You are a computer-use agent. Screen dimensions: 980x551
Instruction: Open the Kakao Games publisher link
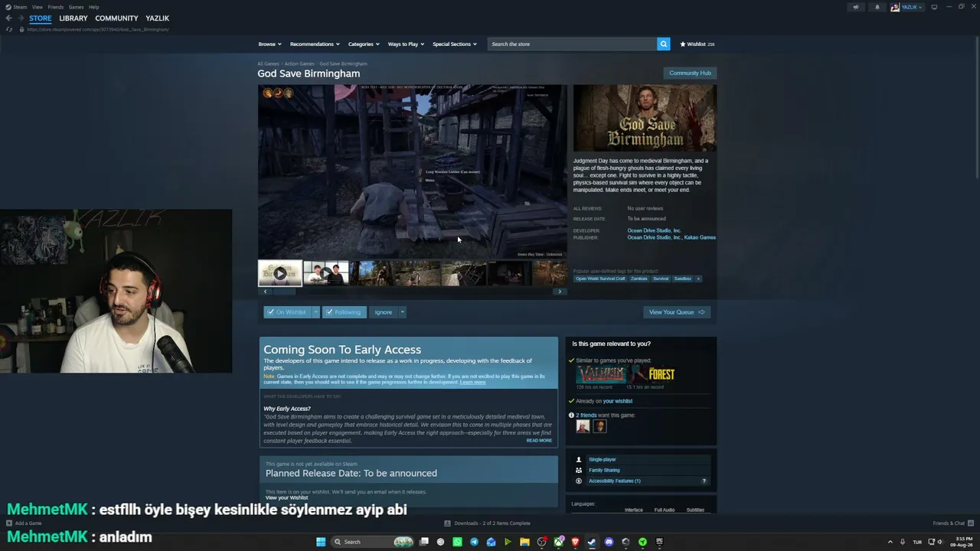700,238
